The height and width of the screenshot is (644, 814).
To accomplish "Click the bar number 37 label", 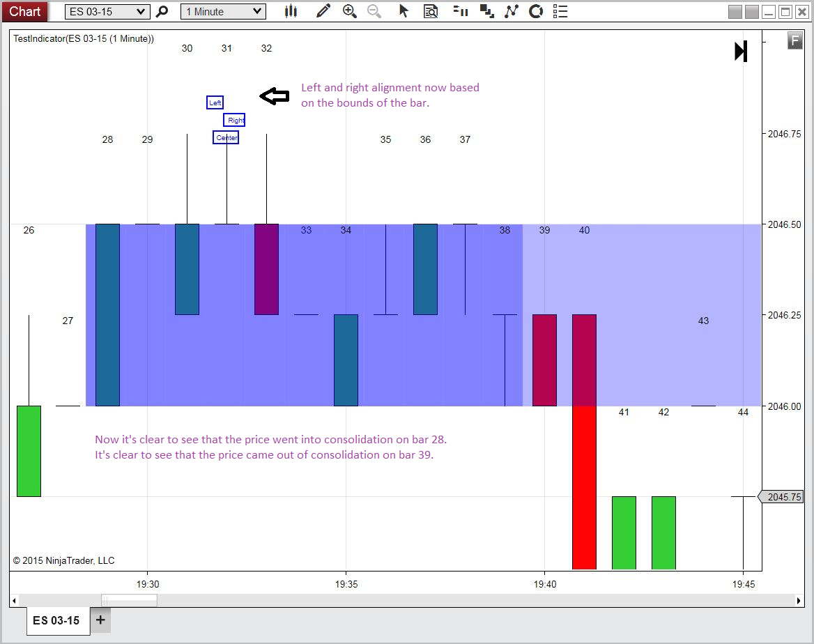I will 465,139.
